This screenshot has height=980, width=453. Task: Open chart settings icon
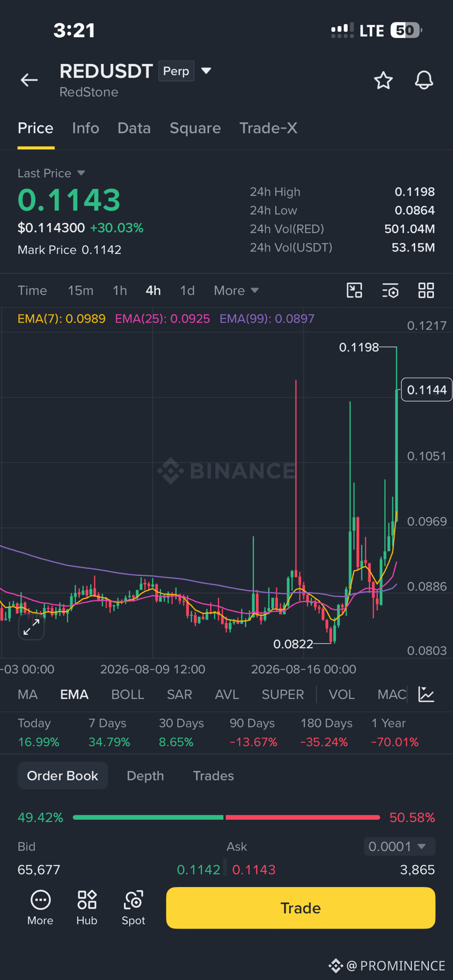[x=390, y=290]
